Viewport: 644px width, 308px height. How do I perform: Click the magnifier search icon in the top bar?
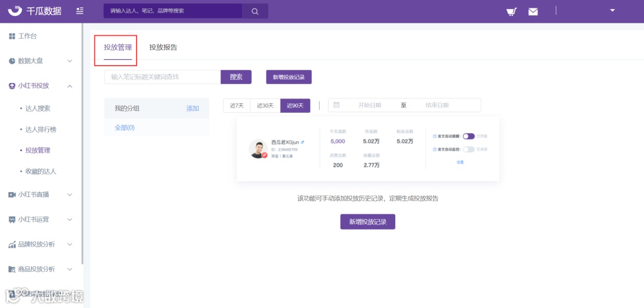(255, 11)
